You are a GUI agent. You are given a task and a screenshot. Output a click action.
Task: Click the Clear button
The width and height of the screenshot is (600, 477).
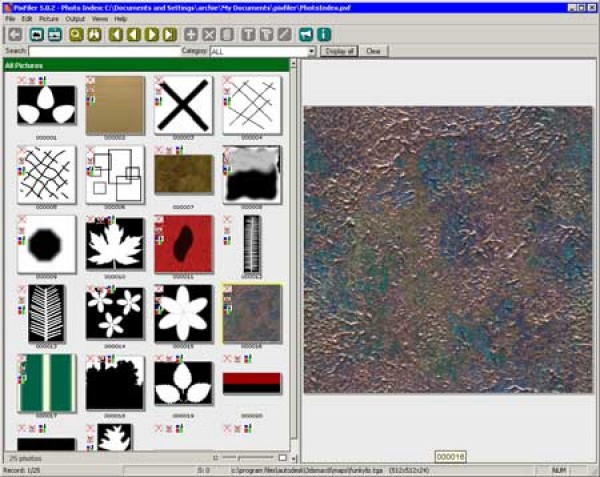(x=373, y=51)
